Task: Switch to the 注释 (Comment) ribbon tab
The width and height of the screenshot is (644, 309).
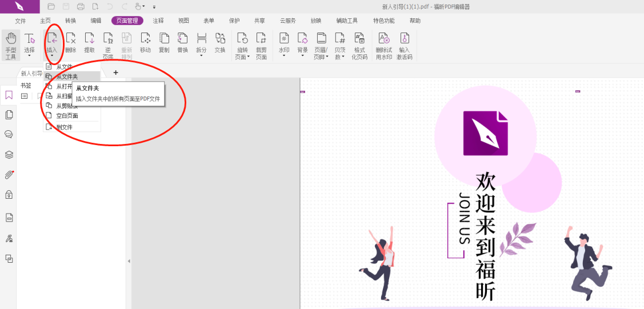Action: [158, 21]
